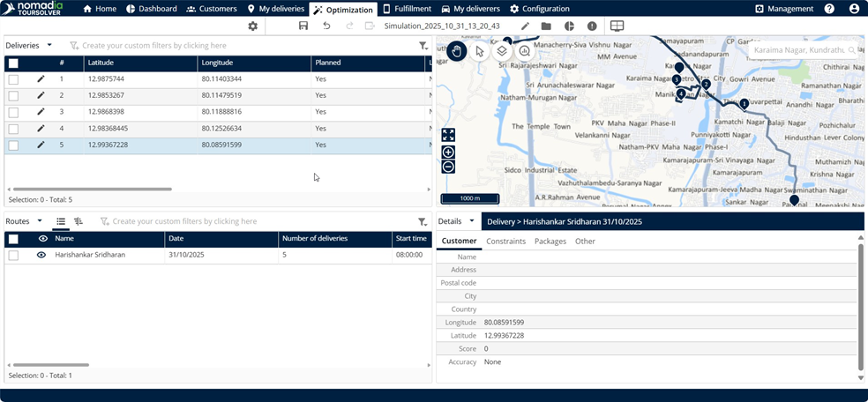
Task: Sort deliveries by the Latitude column header
Action: pyautogui.click(x=140, y=63)
